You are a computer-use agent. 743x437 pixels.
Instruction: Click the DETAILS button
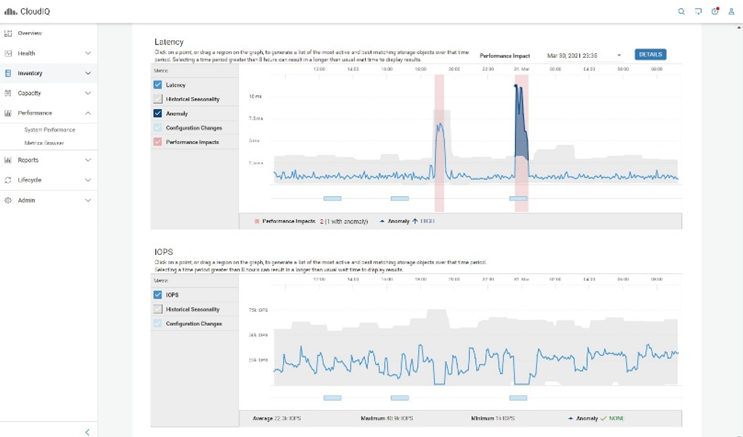(650, 55)
